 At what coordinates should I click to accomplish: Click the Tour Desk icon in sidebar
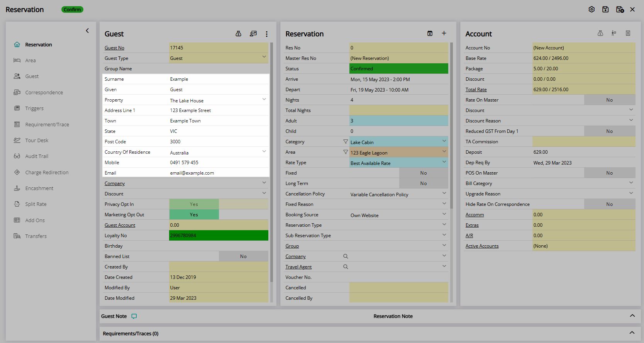[x=17, y=140]
